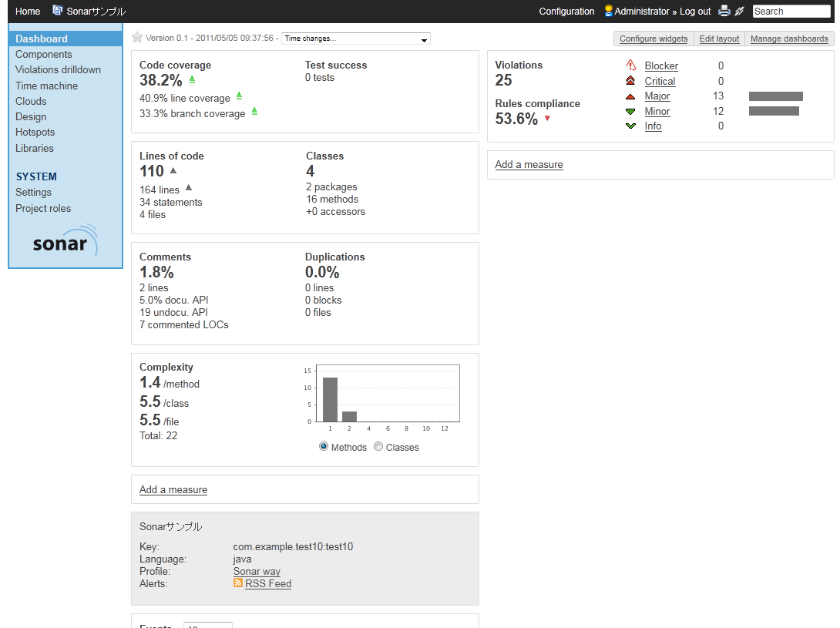Click Add a measure under Violations
Viewport: 840px width, 628px height.
tap(529, 164)
